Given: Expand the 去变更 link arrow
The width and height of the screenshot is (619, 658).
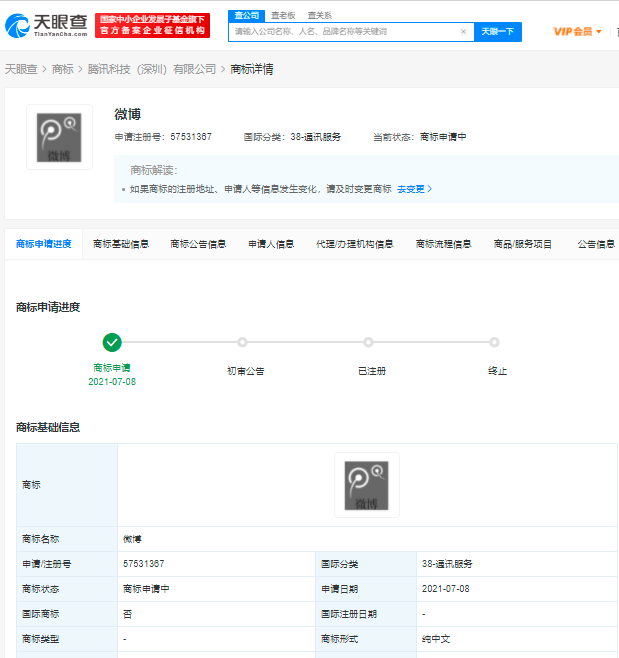Looking at the screenshot, I should 415,189.
